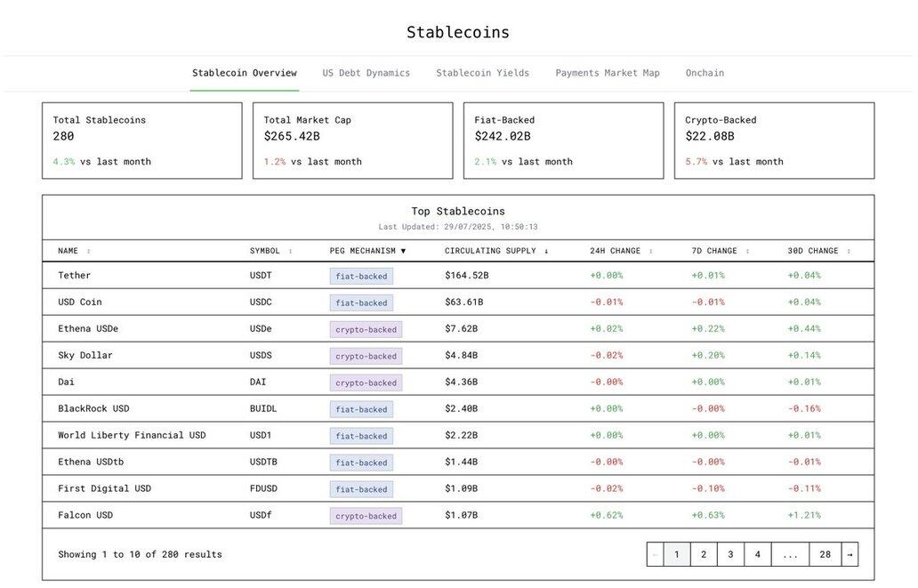Select the Fiat-Backed value $242.02B
Viewport: 918px width, 588px height.
503,136
